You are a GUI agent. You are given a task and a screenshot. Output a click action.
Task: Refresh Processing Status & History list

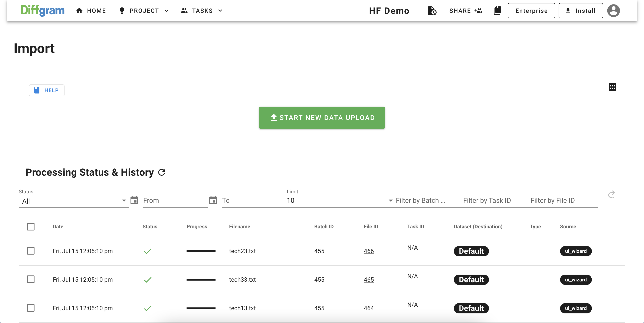[x=162, y=172]
